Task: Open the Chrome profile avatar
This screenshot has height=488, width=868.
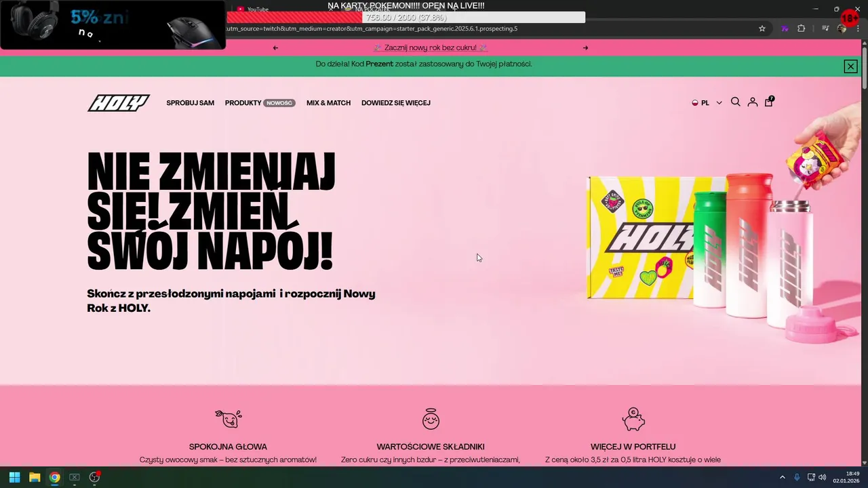Action: pos(842,28)
